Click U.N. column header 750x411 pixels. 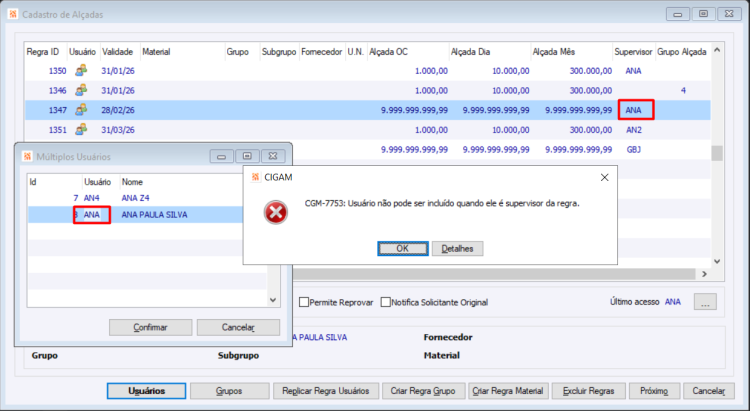[356, 52]
